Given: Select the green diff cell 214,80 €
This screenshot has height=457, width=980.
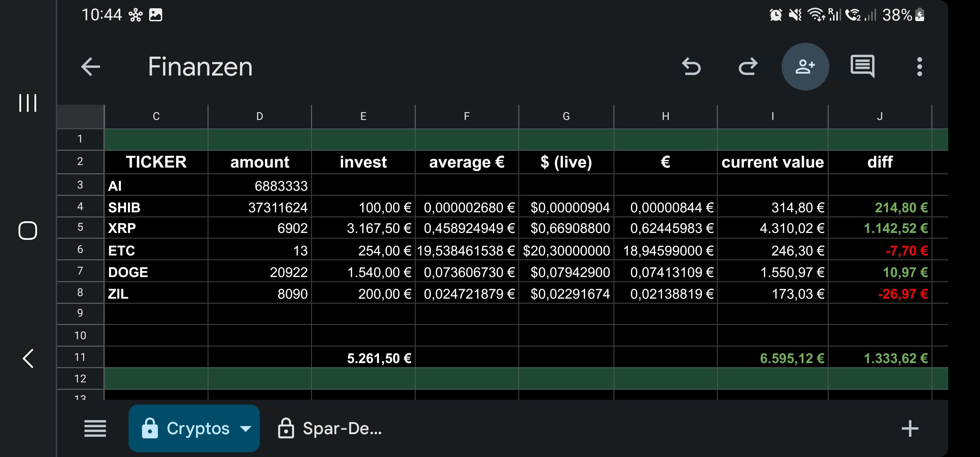Looking at the screenshot, I should point(880,207).
